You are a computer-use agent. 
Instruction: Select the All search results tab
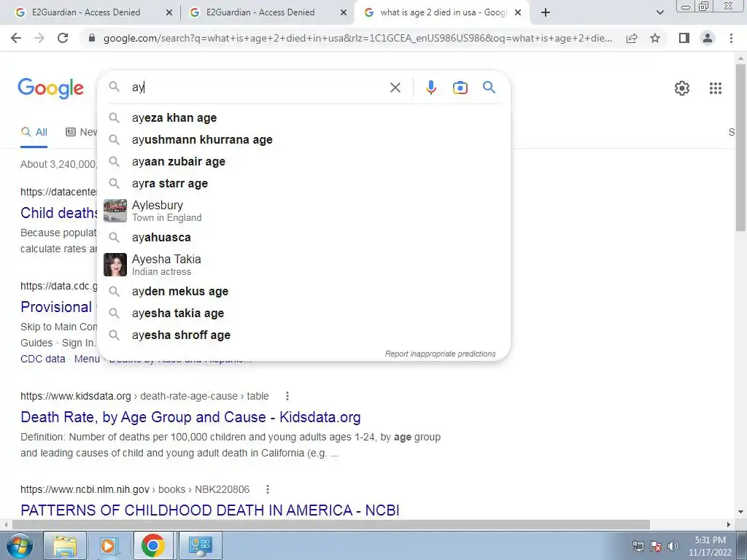(x=34, y=133)
